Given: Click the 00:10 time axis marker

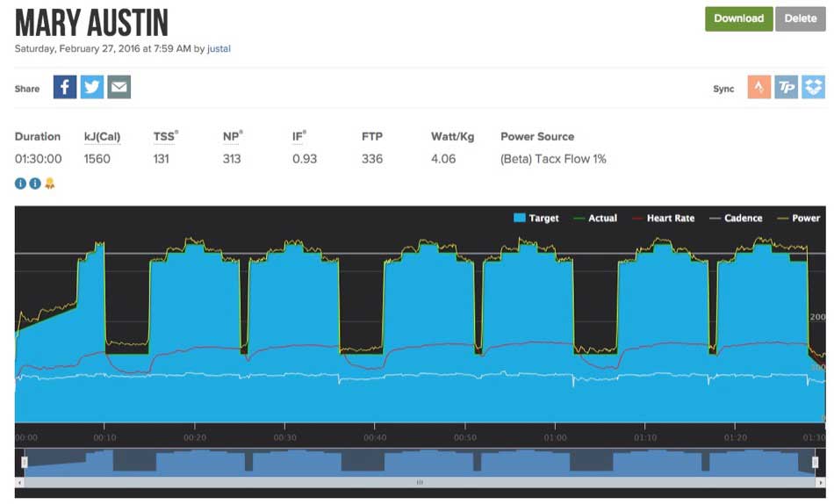Looking at the screenshot, I should (x=104, y=437).
